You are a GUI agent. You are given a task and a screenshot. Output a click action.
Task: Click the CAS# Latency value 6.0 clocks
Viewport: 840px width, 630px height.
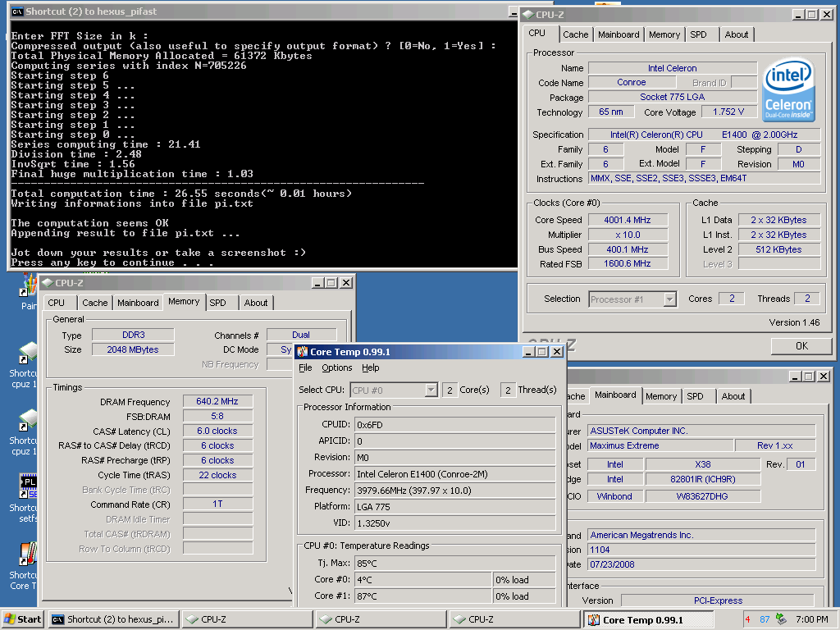pos(217,431)
